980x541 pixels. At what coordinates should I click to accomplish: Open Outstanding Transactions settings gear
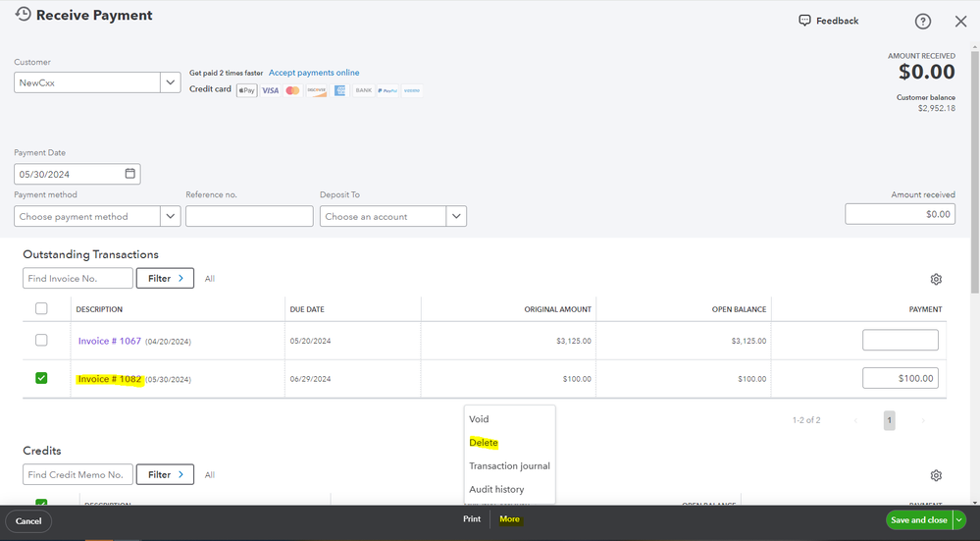pyautogui.click(x=936, y=279)
